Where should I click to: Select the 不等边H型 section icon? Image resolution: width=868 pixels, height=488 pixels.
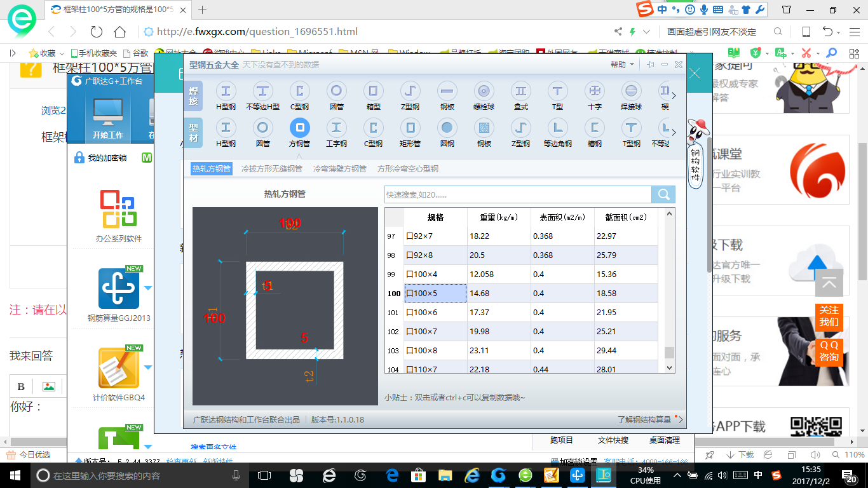click(x=262, y=91)
